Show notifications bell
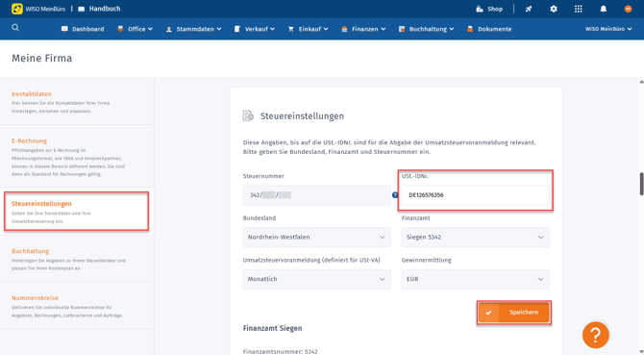Screen dimensions: 644x355 pyautogui.click(x=604, y=9)
